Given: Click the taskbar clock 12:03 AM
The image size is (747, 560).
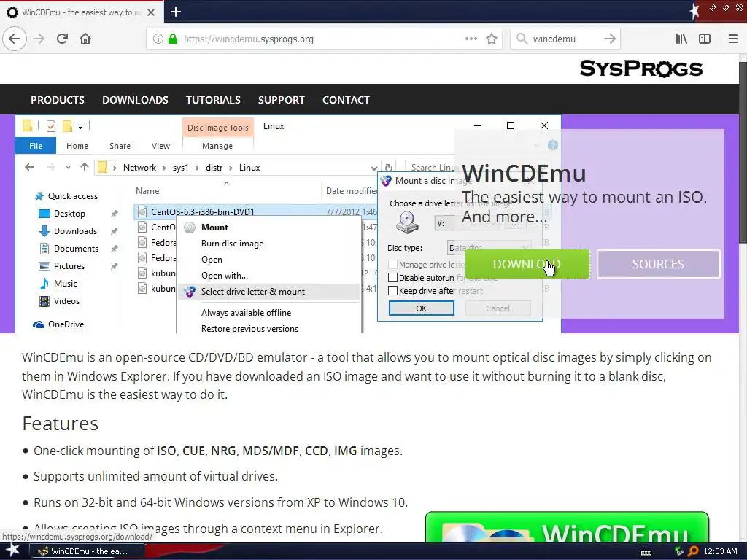Looking at the screenshot, I should (720, 551).
